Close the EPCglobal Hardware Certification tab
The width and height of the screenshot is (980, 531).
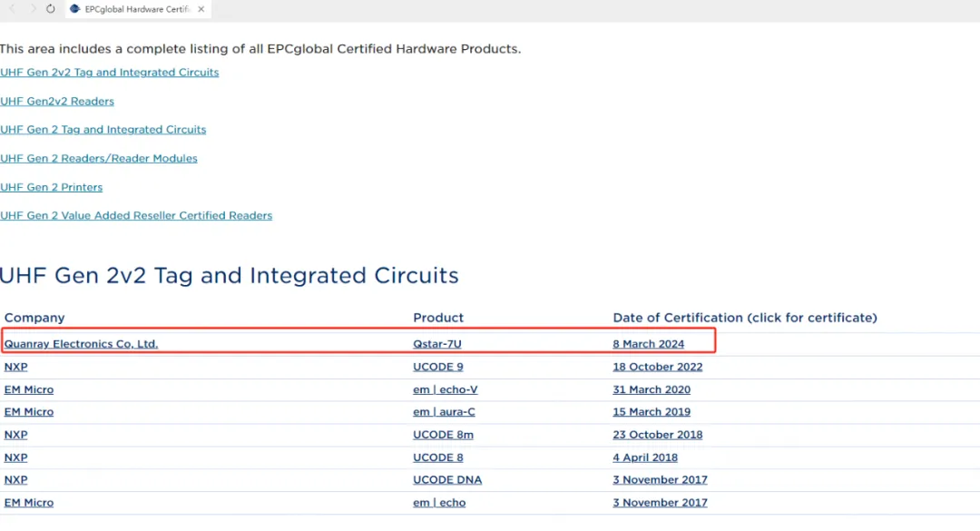(201, 9)
